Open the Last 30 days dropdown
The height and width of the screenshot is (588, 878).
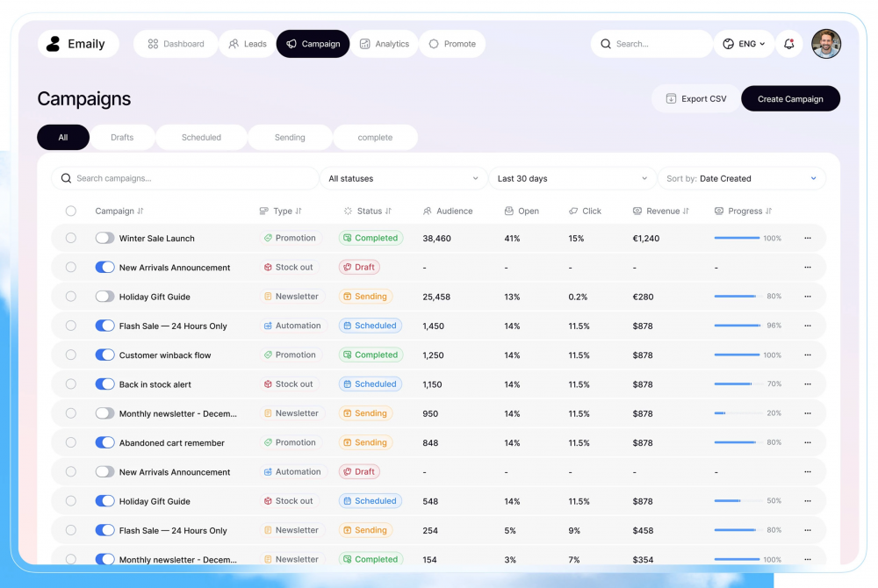click(572, 178)
